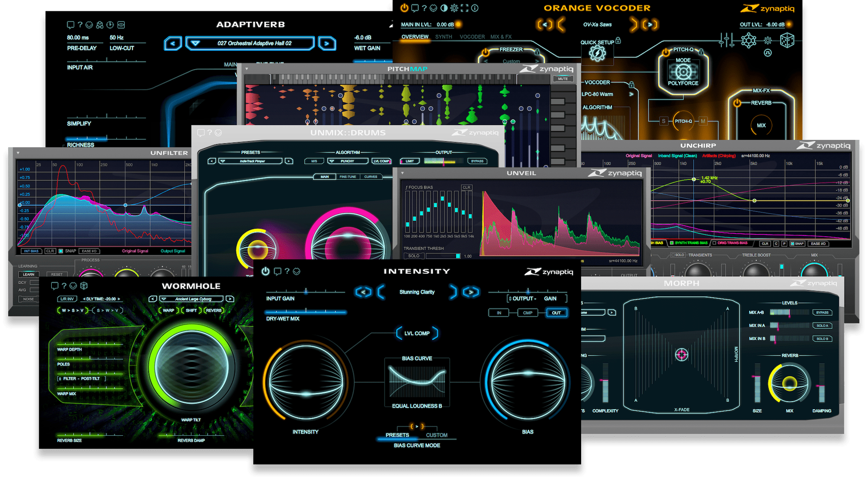Select CUSTOM bias curve mode in Intensity
Image resolution: width=868 pixels, height=480 pixels.
tap(437, 435)
